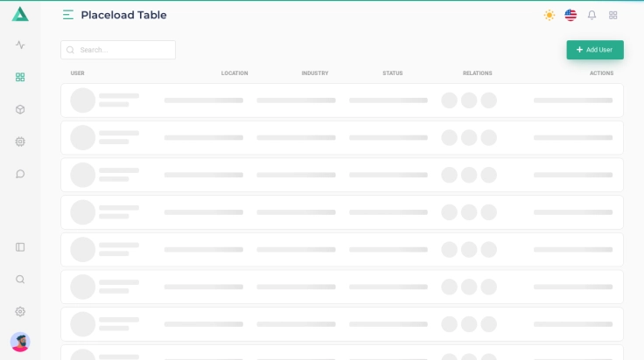Open the cube box sidebar icon

click(x=20, y=109)
